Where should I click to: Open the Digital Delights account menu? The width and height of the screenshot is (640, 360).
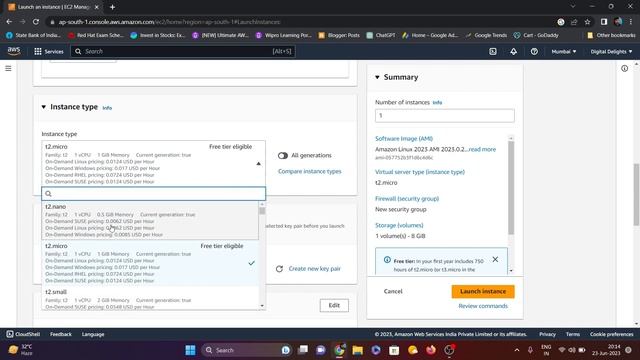[611, 51]
